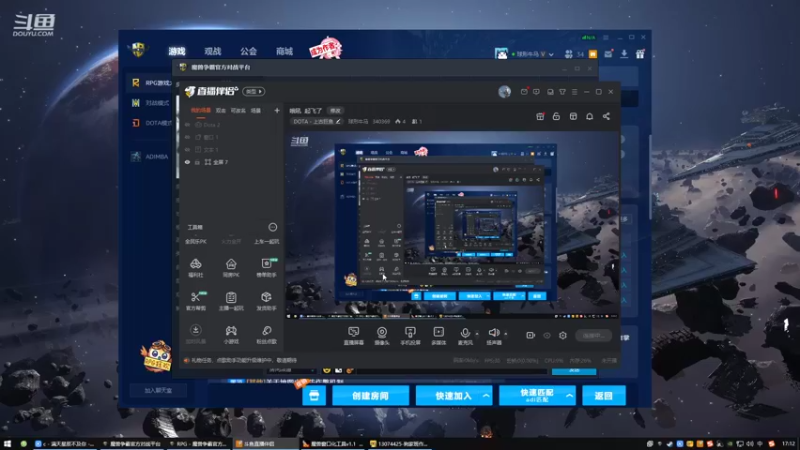Viewport: 800px width, 450px height.
Task: Add a new scene with the plus button
Action: pyautogui.click(x=277, y=110)
